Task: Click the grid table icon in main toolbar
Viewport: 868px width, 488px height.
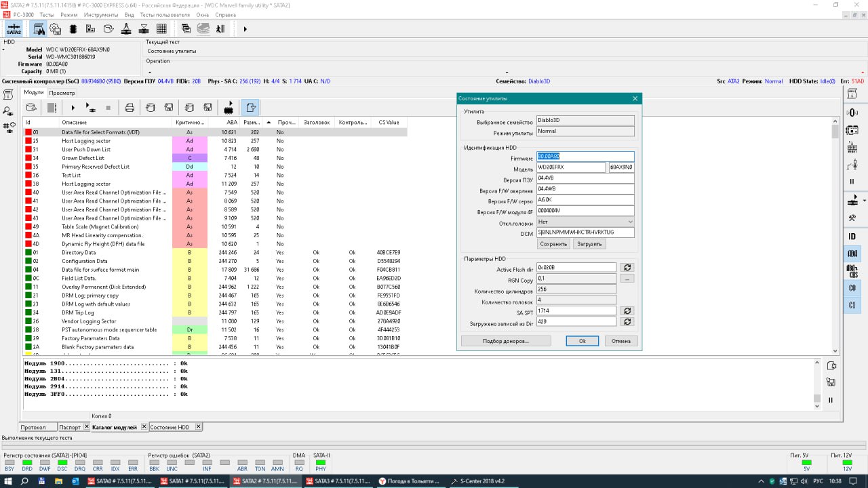Action: [x=161, y=29]
